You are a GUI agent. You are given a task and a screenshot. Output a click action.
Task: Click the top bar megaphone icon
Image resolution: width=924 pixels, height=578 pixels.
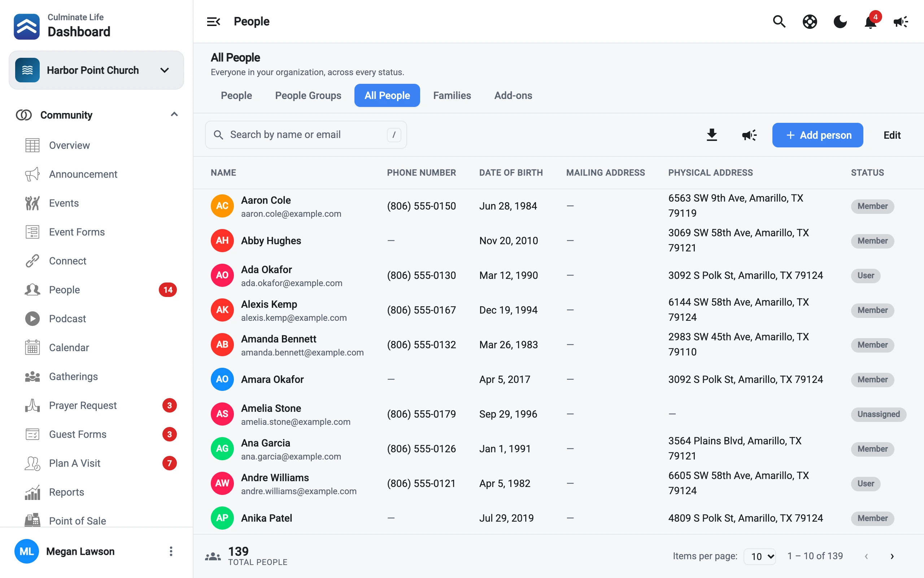pos(901,22)
